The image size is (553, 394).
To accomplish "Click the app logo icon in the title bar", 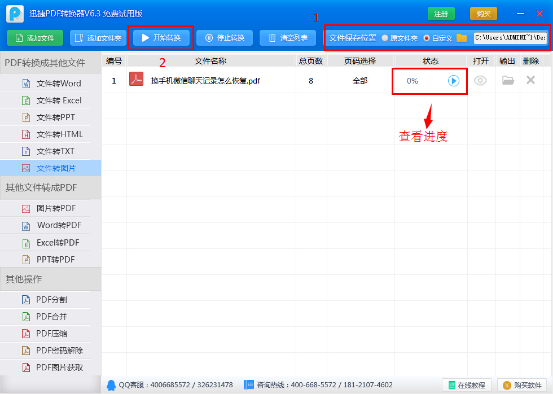I will point(15,14).
